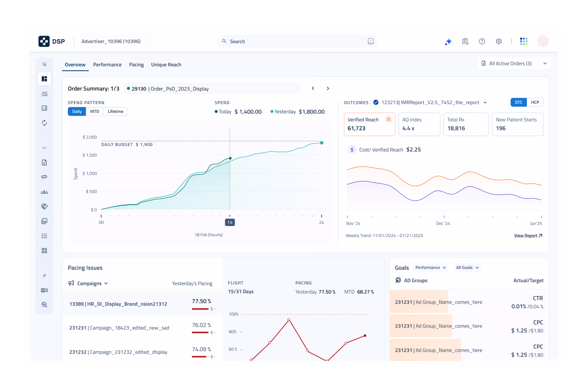Open the app switcher grid icon
Screen dimensions: 588x392
coord(524,41)
